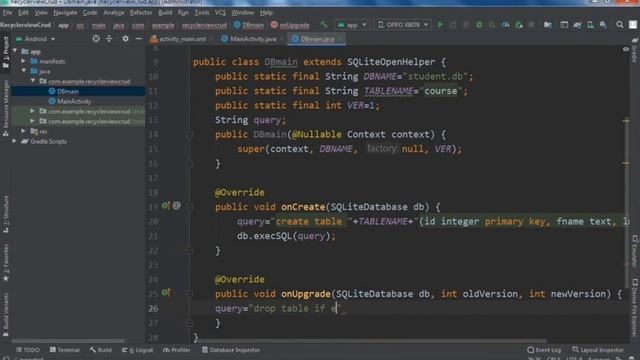Open the File menu
This screenshot has width=640, height=360.
click(7, 13)
